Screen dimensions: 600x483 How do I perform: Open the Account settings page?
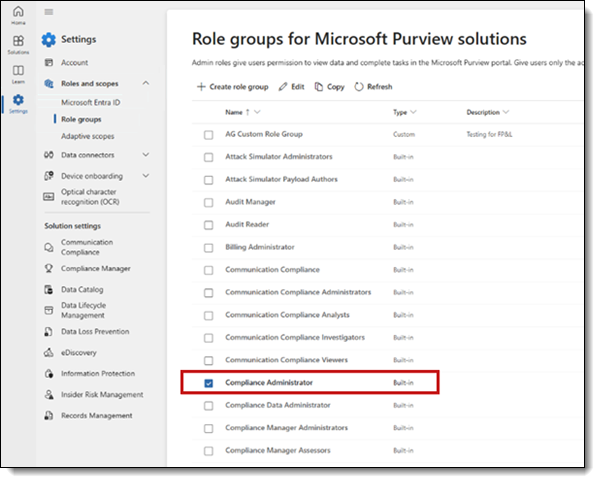click(x=75, y=62)
